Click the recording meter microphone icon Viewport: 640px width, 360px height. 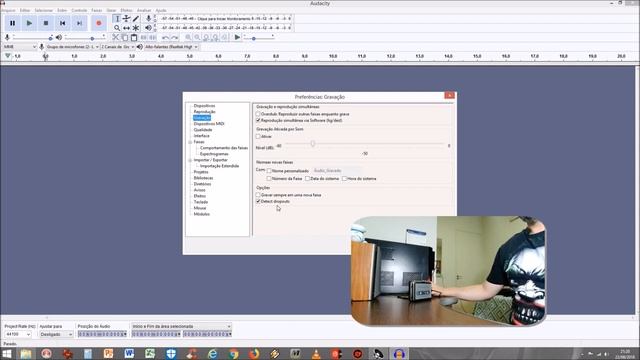click(149, 18)
